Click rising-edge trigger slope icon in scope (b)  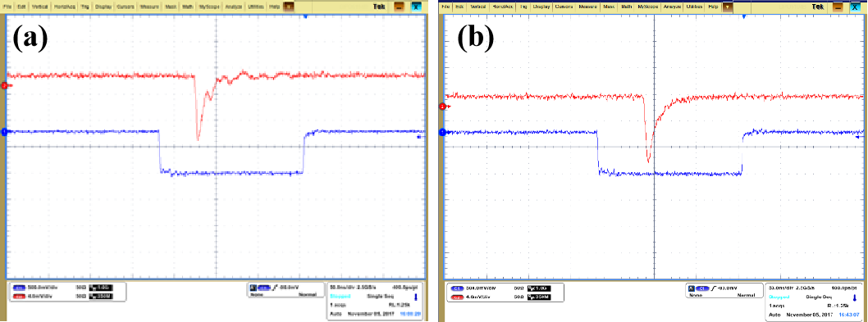coord(715,288)
